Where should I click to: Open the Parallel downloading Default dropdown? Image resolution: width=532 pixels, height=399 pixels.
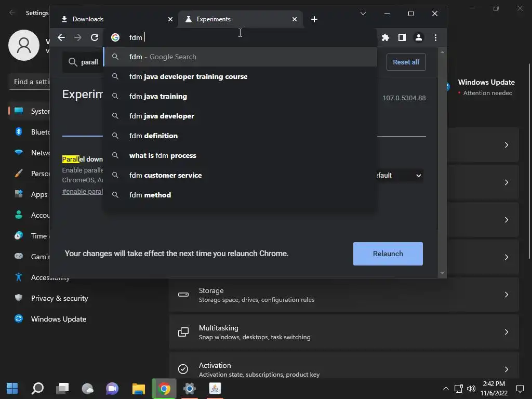[x=400, y=176]
